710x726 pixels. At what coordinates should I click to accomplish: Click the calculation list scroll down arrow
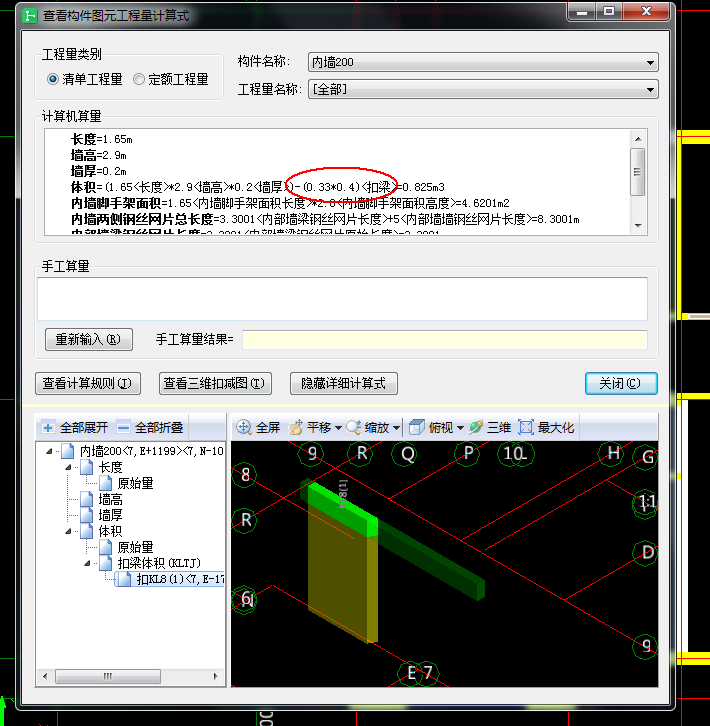[638, 225]
